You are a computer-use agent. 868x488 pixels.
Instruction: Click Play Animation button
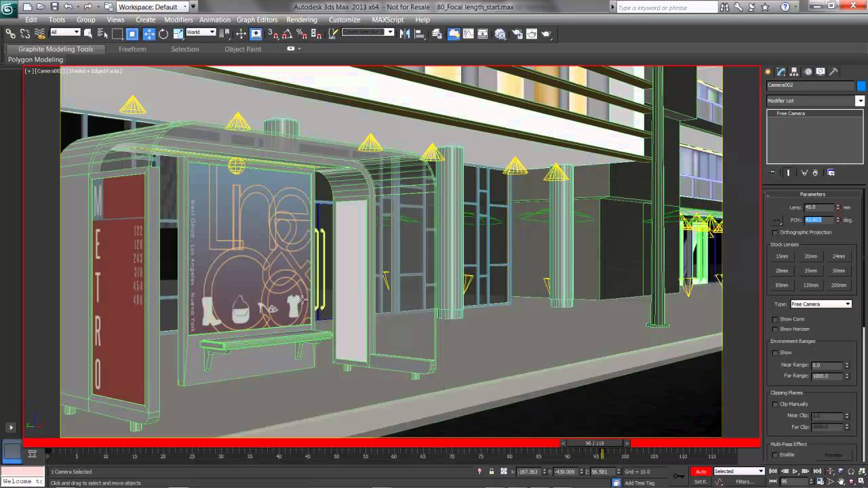click(795, 471)
